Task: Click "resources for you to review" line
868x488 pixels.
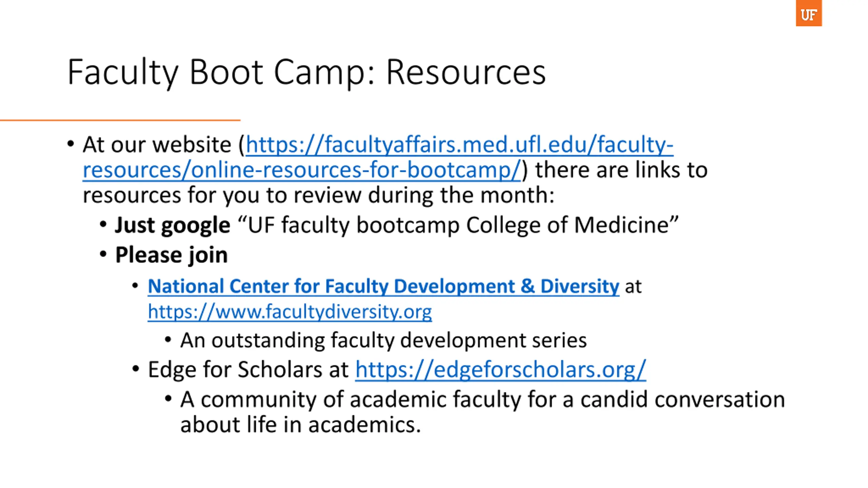Action: [318, 196]
